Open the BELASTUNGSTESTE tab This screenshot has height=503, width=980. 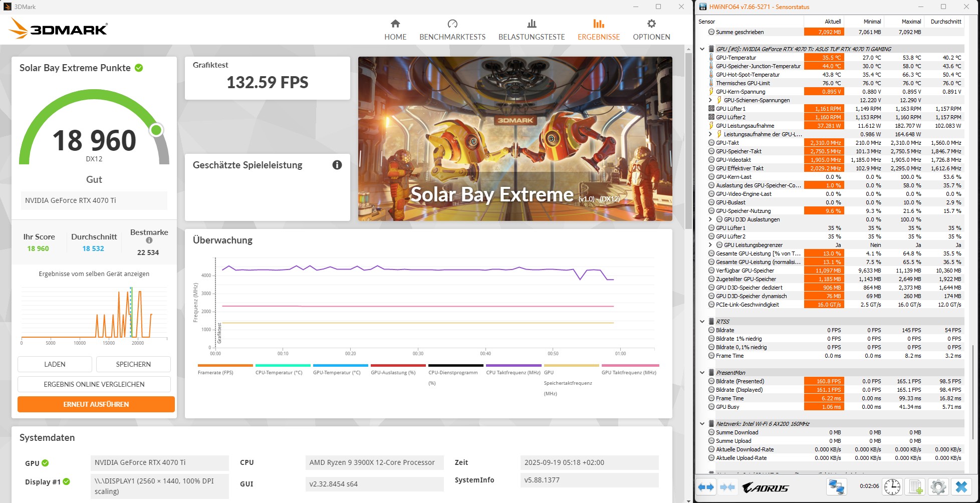532,30
